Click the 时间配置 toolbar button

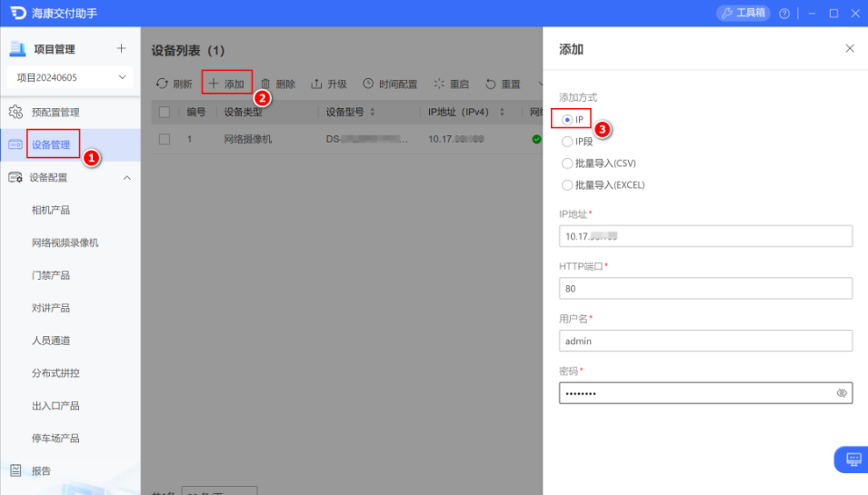point(390,84)
